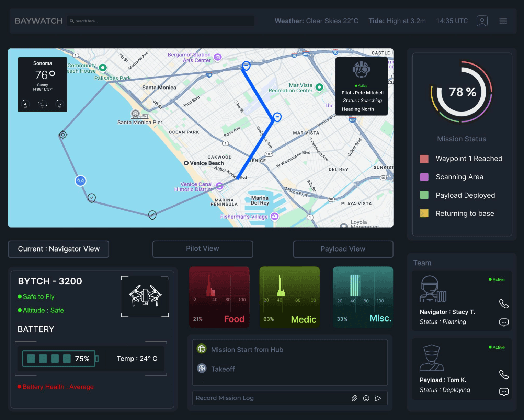Click Community Beach House green marker
The image size is (524, 420).
point(103,68)
